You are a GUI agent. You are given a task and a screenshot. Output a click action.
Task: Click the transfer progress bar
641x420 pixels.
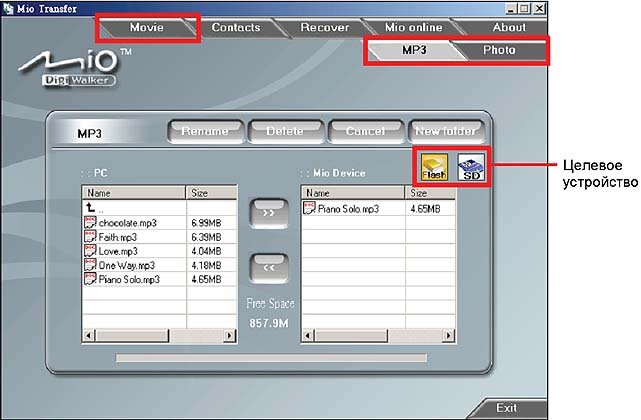271,358
